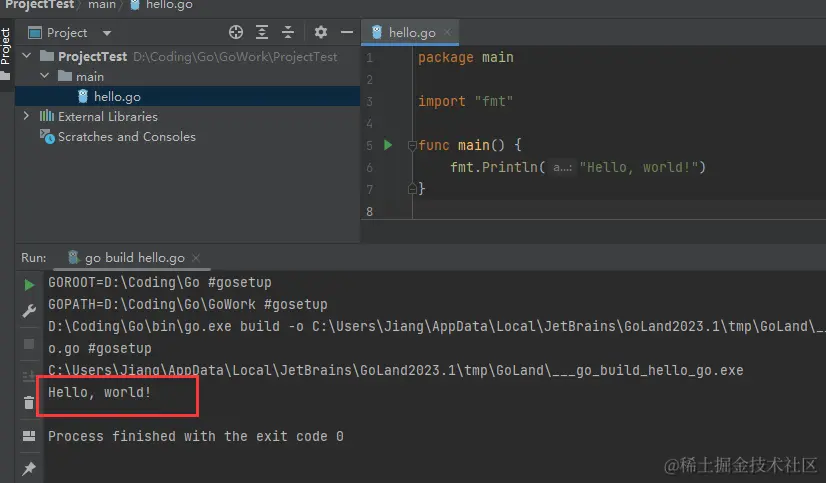Click the closing fold marker on line 7
This screenshot has height=483, width=826.
coord(412,188)
